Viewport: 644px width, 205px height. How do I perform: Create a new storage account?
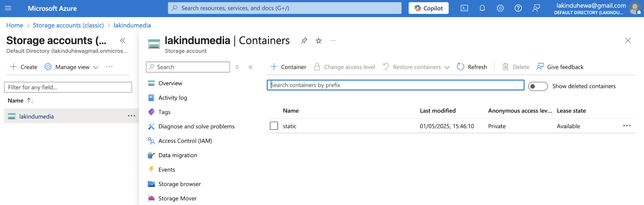[x=24, y=67]
